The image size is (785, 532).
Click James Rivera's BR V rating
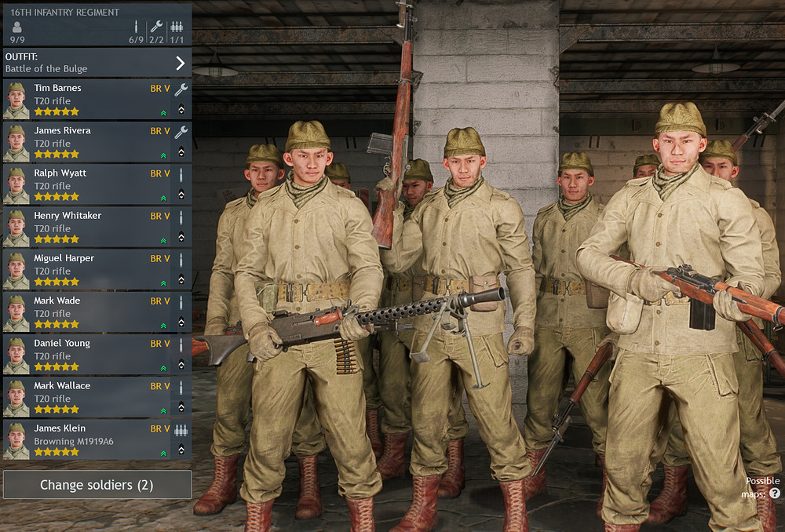160,130
